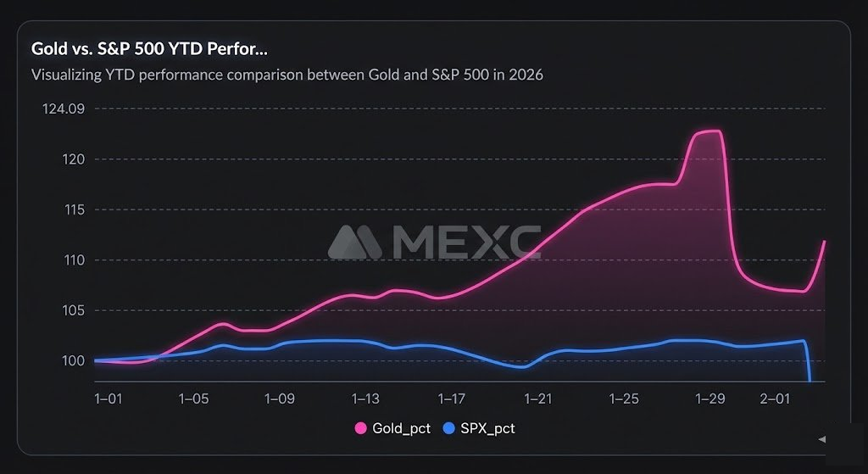
Task: Select the 1-13 date on x-axis
Action: coord(365,398)
